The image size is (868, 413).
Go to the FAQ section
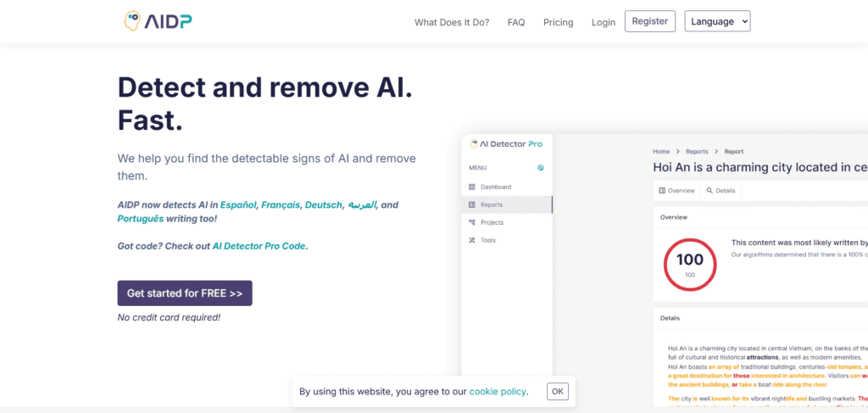pos(516,22)
